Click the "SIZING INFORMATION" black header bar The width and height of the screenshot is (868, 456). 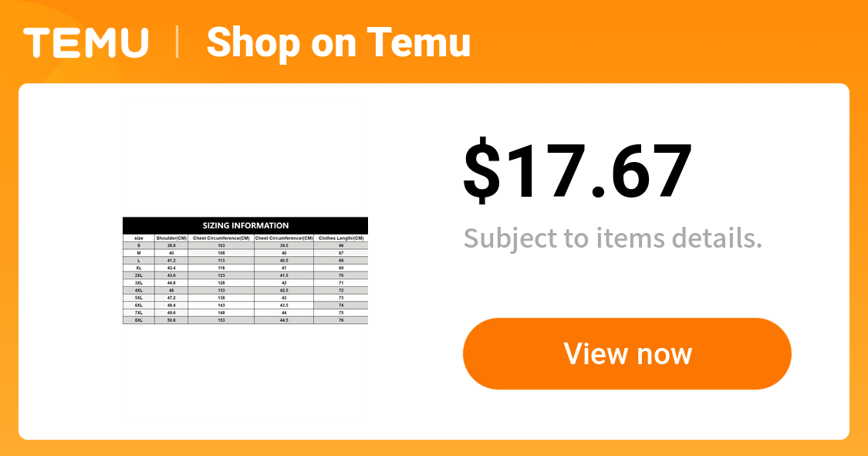[245, 225]
